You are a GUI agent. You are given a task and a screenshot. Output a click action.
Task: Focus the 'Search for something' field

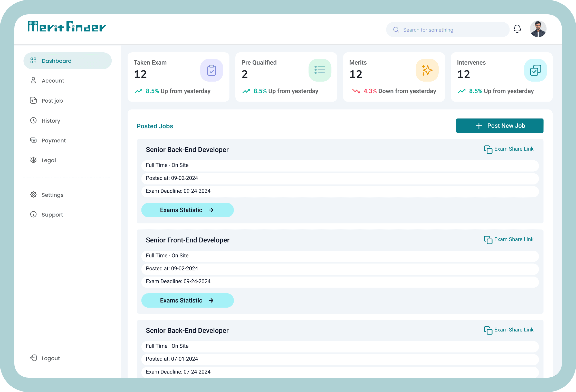point(448,30)
